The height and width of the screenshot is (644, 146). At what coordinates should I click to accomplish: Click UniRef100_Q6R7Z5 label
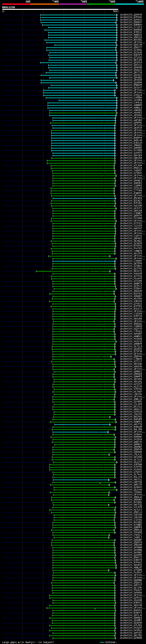(131, 485)
